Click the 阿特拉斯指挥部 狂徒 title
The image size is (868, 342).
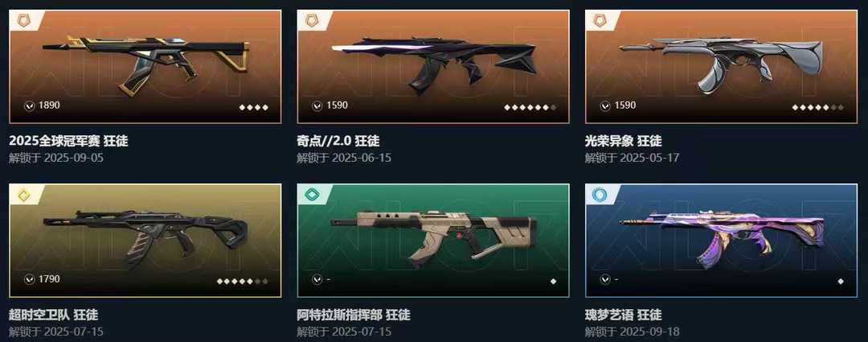tap(354, 315)
